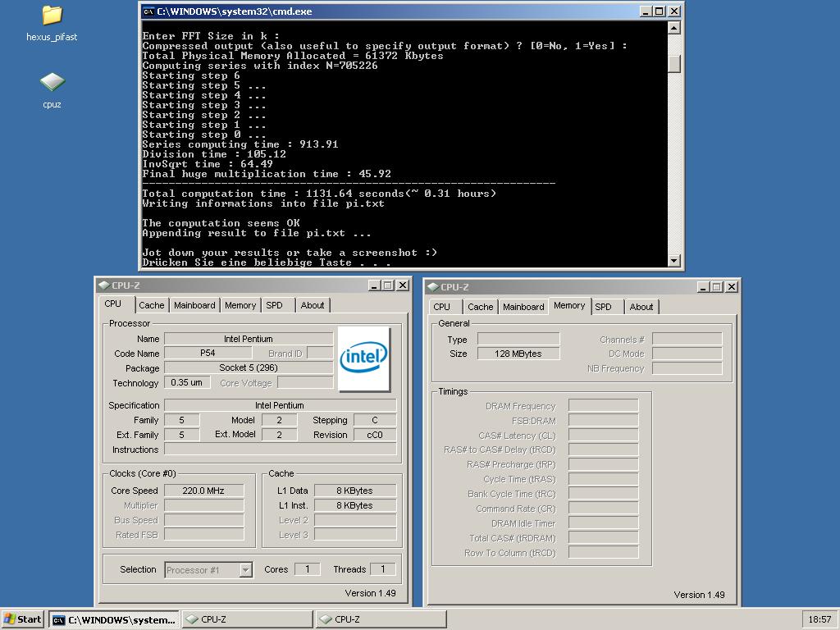Select Memory tab in right CPU-Z window
The height and width of the screenshot is (630, 840).
point(569,305)
